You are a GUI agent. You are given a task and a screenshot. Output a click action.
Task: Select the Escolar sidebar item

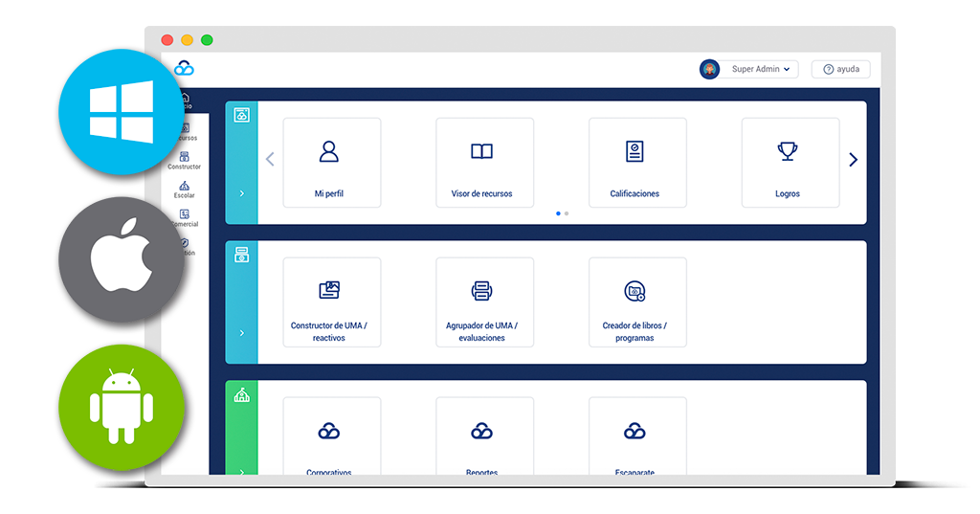pyautogui.click(x=185, y=189)
